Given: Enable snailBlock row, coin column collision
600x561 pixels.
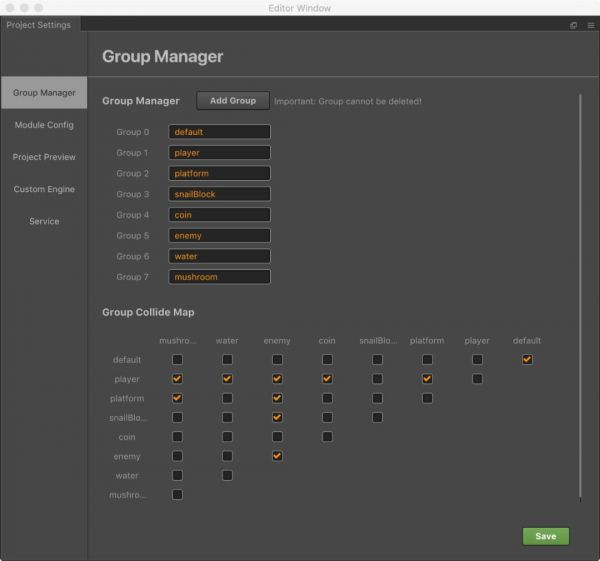Looking at the screenshot, I should (x=327, y=417).
